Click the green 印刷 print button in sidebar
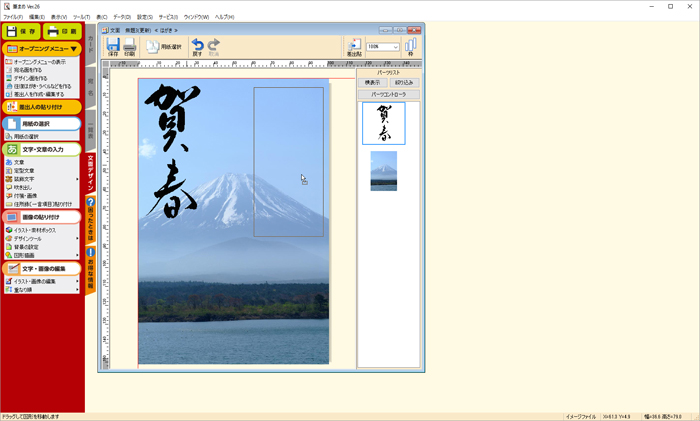Viewport: 700px width, 421px height. (63, 32)
